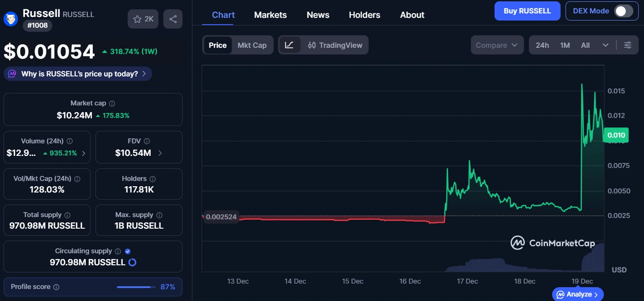Screen dimensions: 644x301
Task: Switch to the Holders tab
Action: pyautogui.click(x=364, y=15)
